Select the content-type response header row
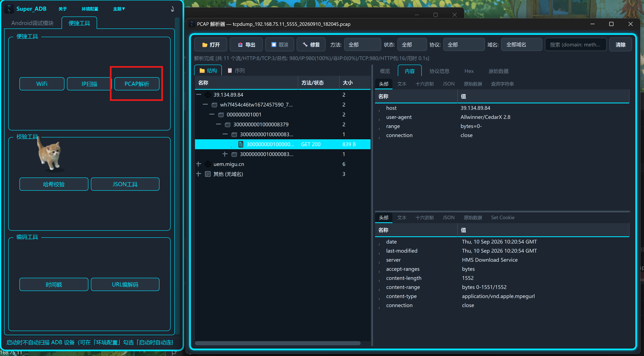Screen dimensions: 644x356 point(502,296)
